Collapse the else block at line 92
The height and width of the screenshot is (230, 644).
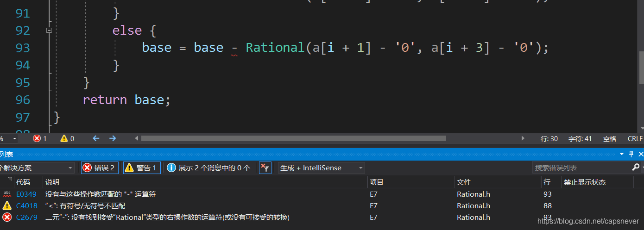click(x=49, y=31)
